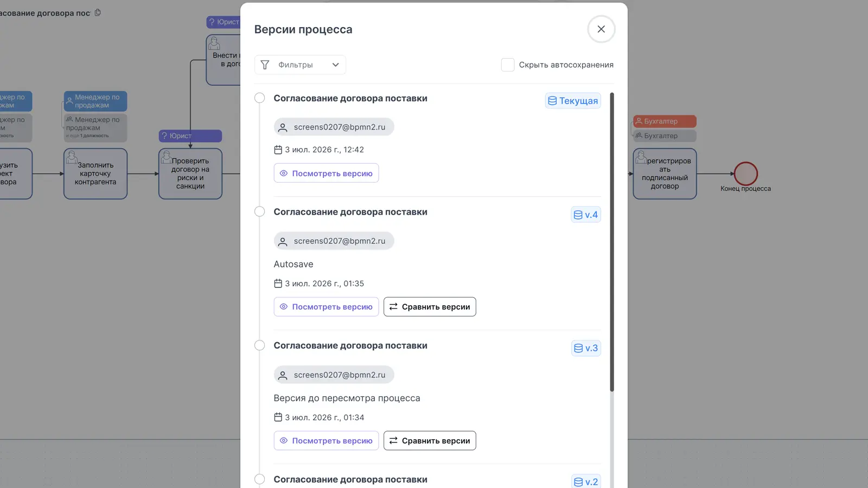View the current version dated 12:42

click(326, 173)
